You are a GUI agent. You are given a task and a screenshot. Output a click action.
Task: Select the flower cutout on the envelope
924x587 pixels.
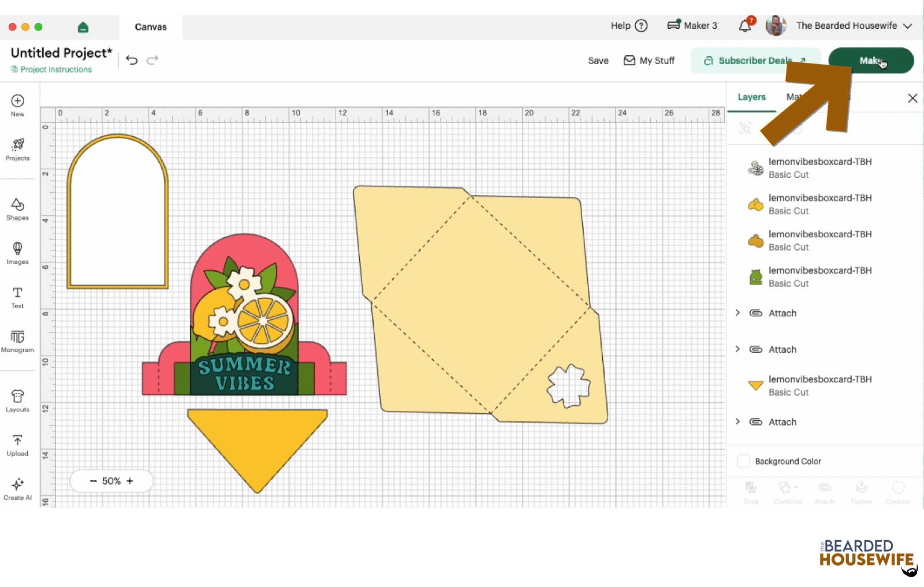(x=569, y=386)
